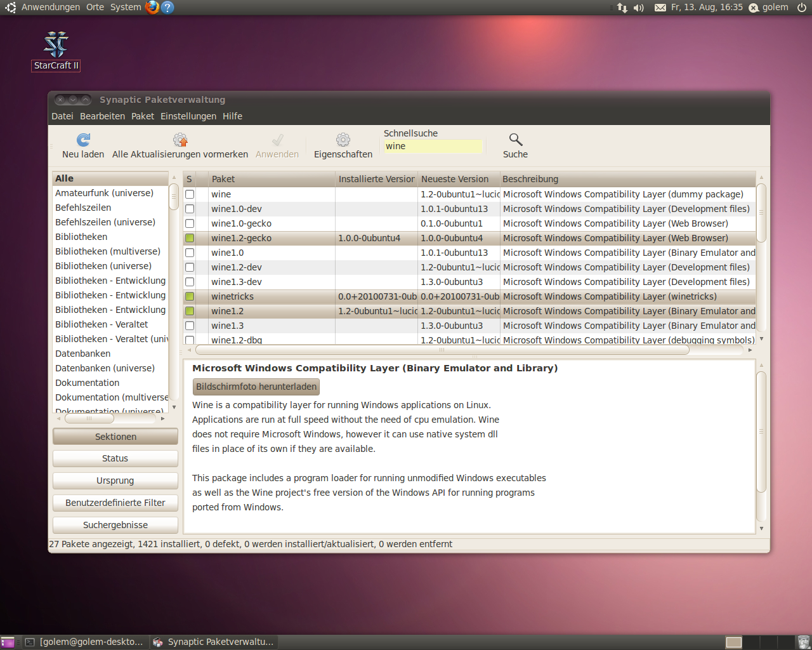This screenshot has width=812, height=650.
Task: Click Synaptic Paketverwaltung taskbar entry
Action: click(214, 642)
